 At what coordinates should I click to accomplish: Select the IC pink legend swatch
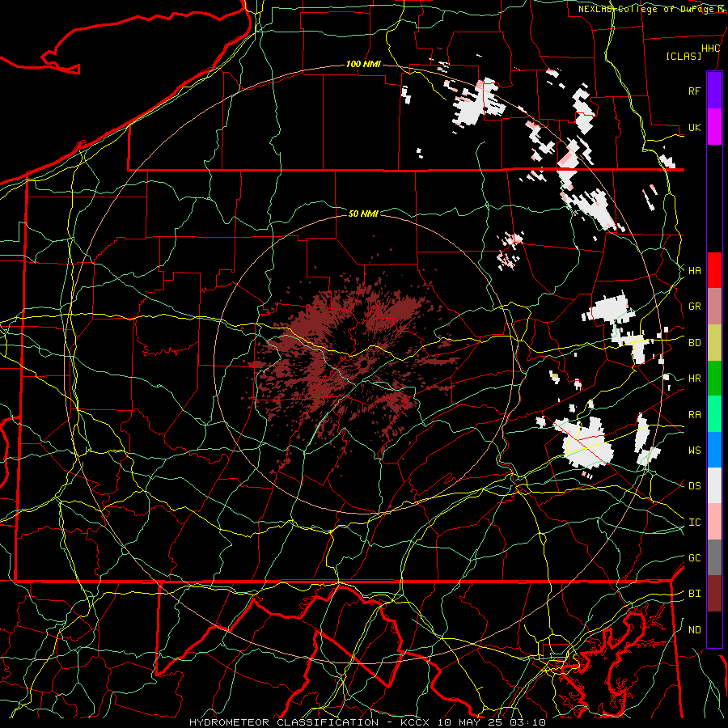point(714,522)
